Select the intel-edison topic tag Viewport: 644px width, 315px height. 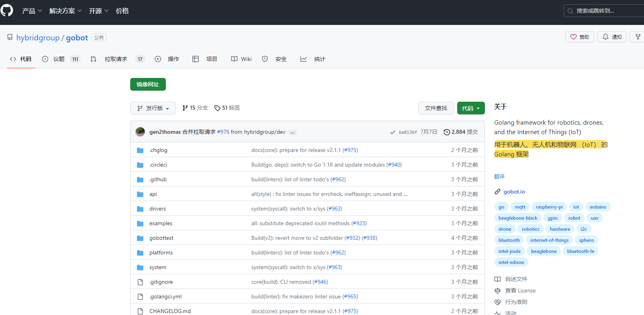511,262
